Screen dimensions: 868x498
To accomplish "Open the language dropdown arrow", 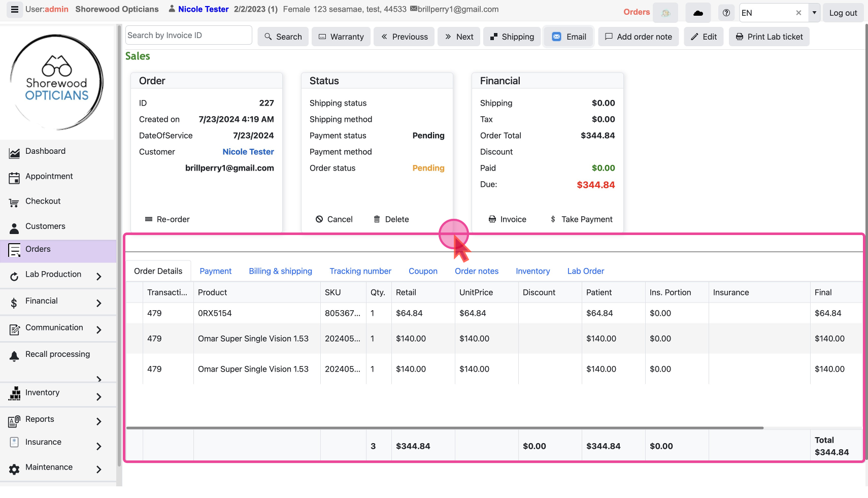I will 814,13.
